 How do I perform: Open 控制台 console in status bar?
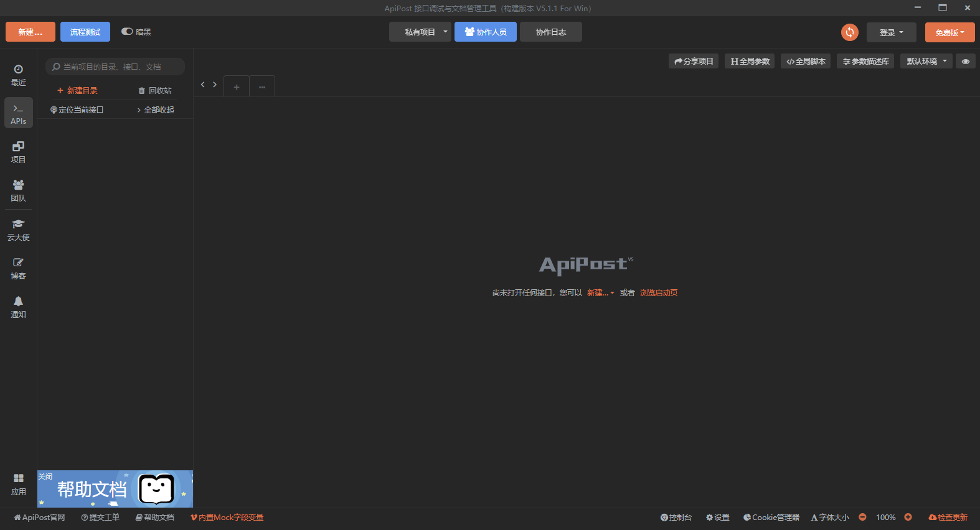pos(676,518)
